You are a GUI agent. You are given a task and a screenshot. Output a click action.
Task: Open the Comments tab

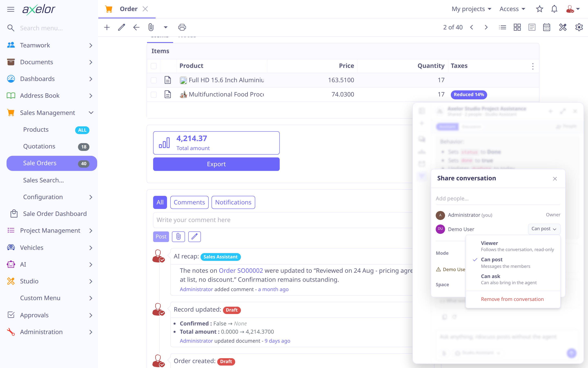point(189,202)
